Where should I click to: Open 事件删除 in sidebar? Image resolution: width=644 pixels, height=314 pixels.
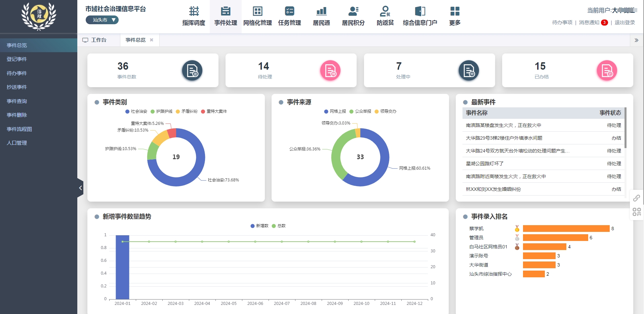39,115
